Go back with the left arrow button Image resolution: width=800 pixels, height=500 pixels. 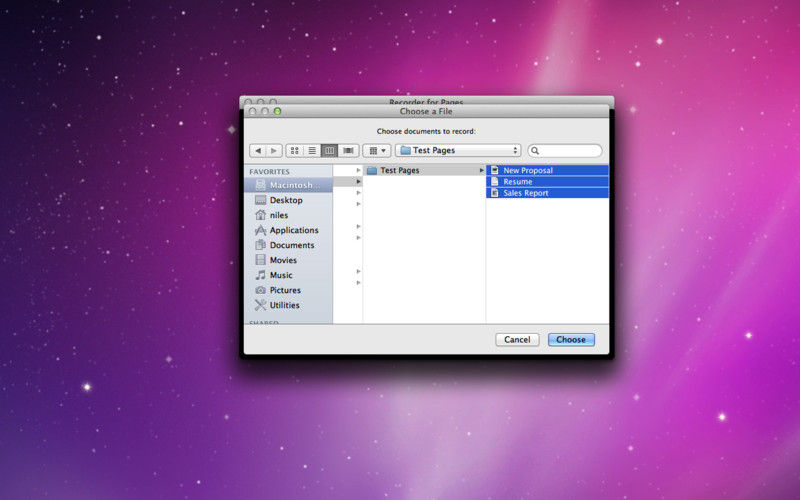pos(258,151)
